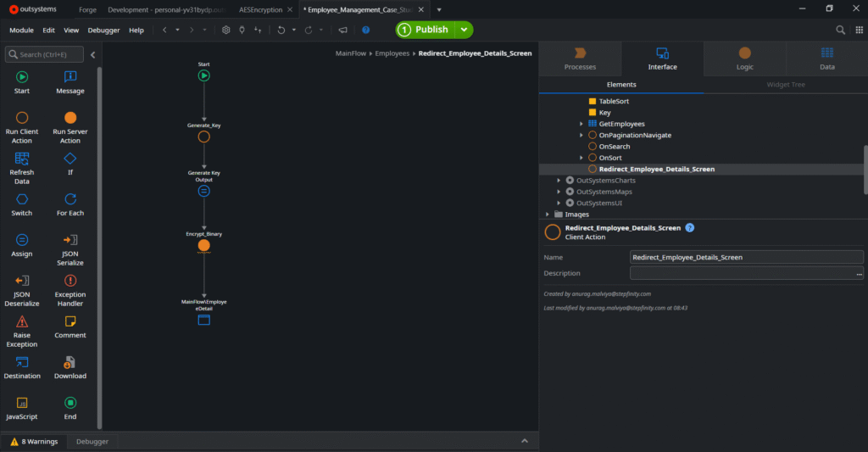
Task: Switch to the Data tab
Action: pos(827,59)
